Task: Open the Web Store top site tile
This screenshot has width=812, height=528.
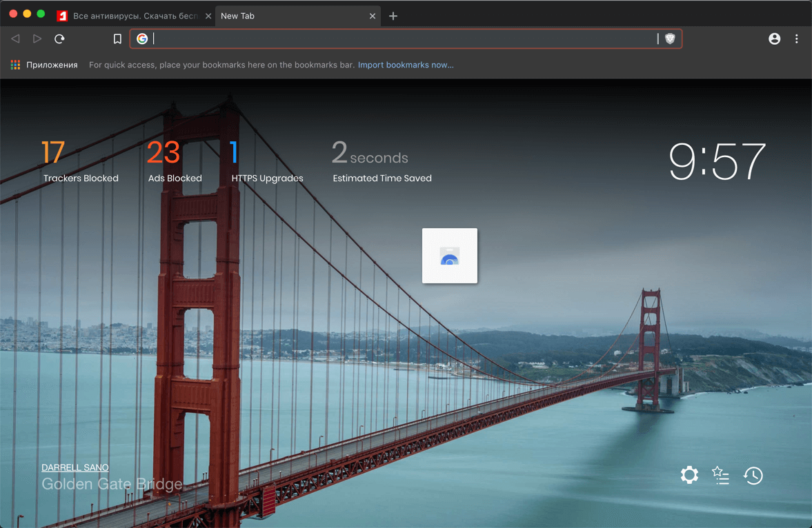Action: pyautogui.click(x=450, y=256)
